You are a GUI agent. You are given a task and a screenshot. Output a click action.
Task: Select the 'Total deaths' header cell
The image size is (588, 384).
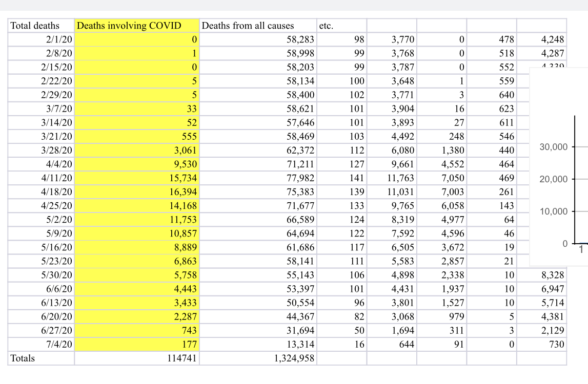pos(41,26)
